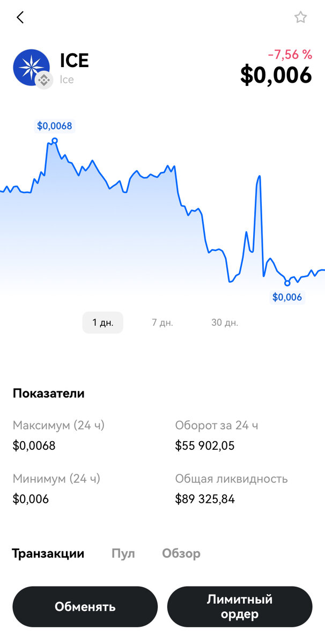Tap the back arrow at top left
The width and height of the screenshot is (325, 644).
click(x=20, y=17)
